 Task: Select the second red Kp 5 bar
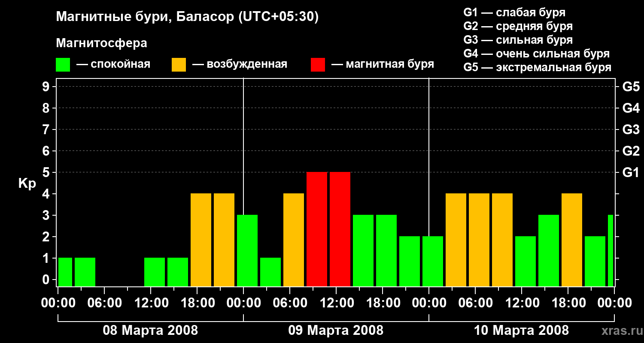pyautogui.click(x=340, y=229)
